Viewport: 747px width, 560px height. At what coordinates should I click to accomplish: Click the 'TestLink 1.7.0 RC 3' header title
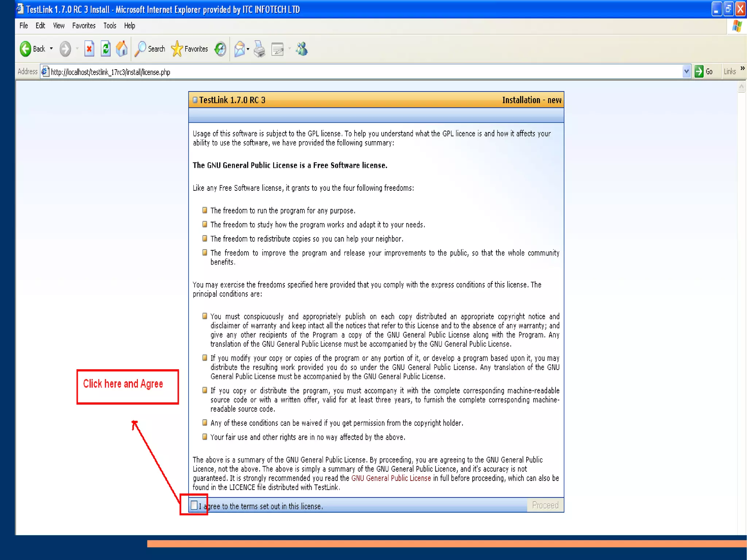[232, 100]
